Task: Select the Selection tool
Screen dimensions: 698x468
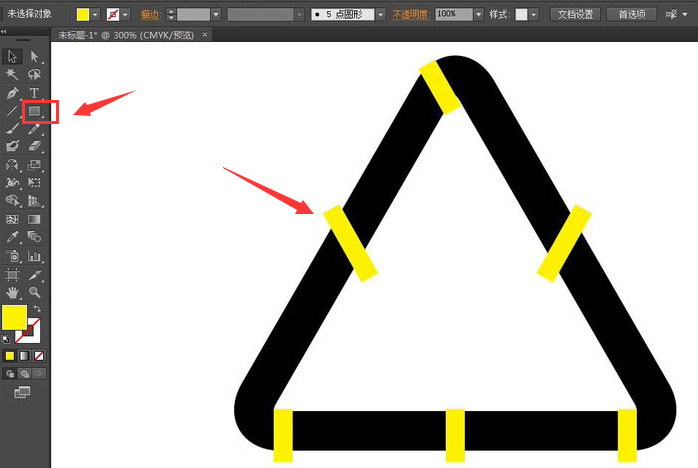Action: point(12,57)
